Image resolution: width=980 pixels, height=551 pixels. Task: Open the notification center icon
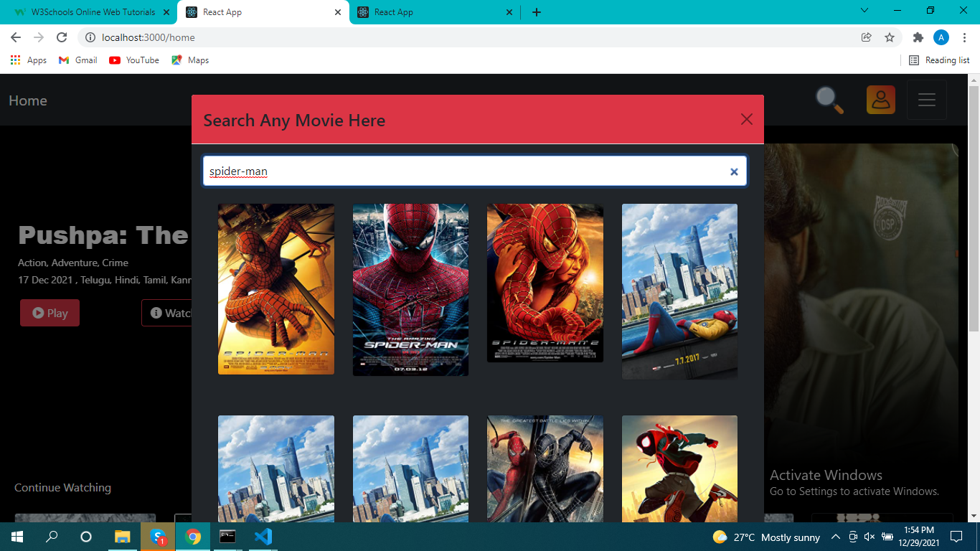956,537
